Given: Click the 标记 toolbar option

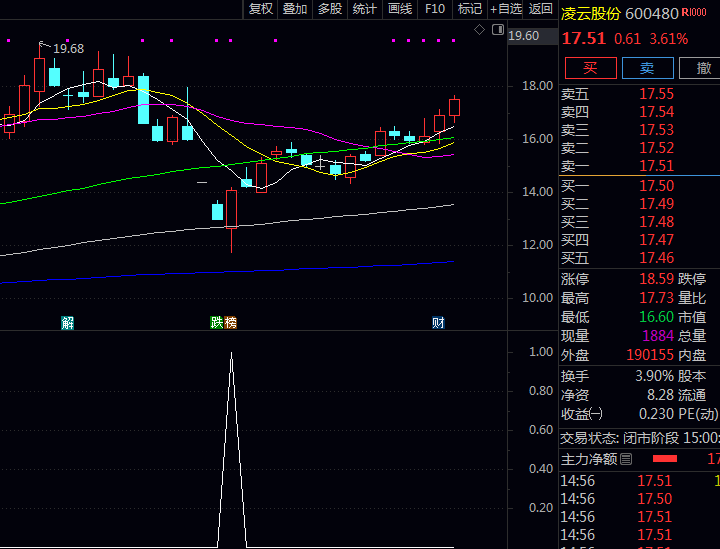Looking at the screenshot, I should (x=469, y=9).
